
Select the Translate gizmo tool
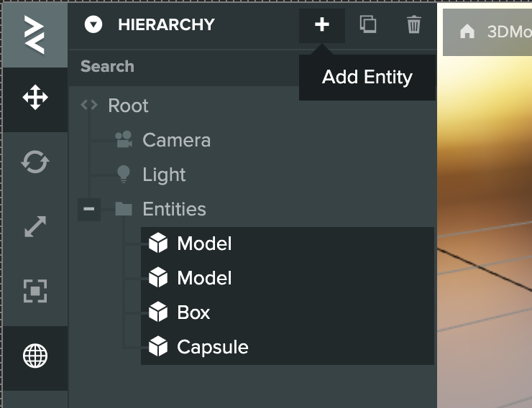point(35,98)
